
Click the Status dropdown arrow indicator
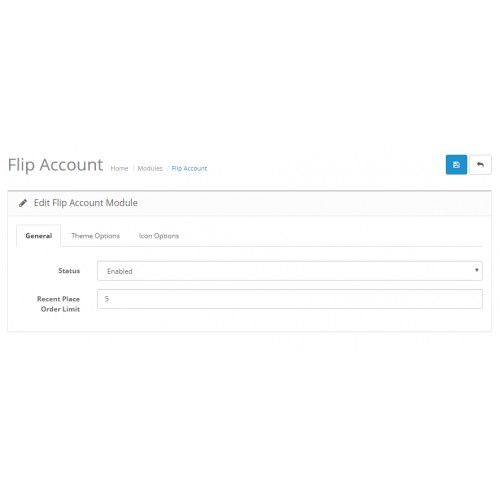pyautogui.click(x=477, y=270)
